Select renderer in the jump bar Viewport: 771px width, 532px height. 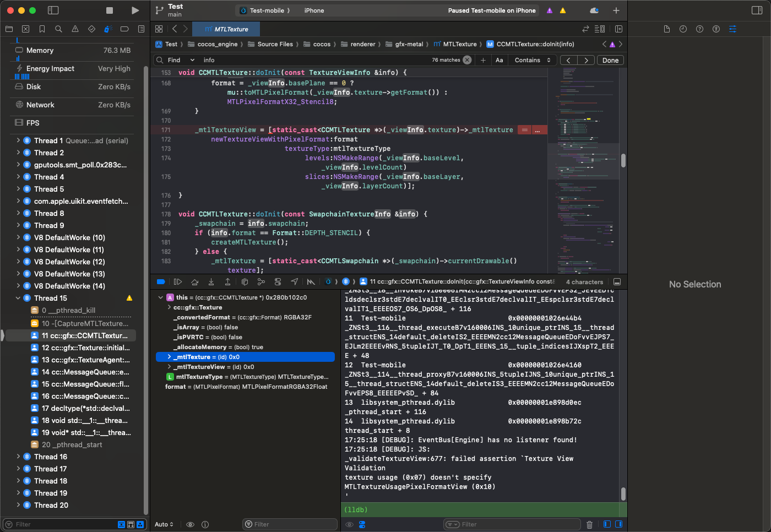coord(358,44)
